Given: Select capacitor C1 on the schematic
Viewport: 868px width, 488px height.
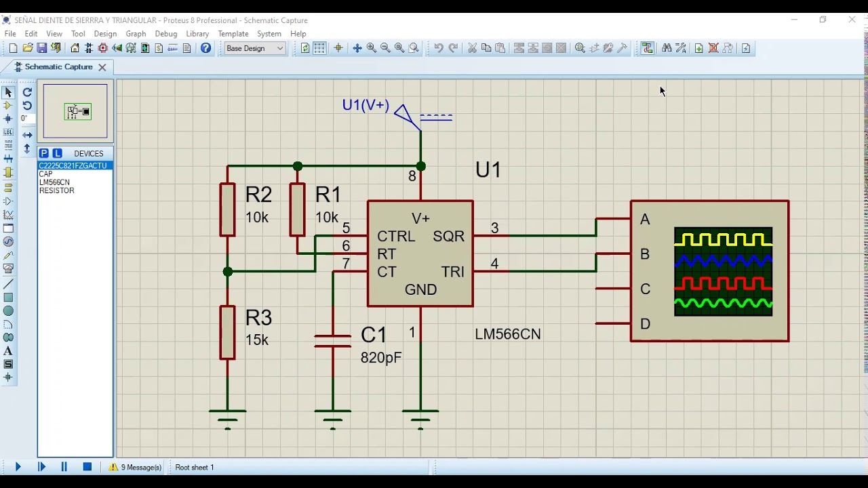Looking at the screenshot, I should [x=333, y=340].
